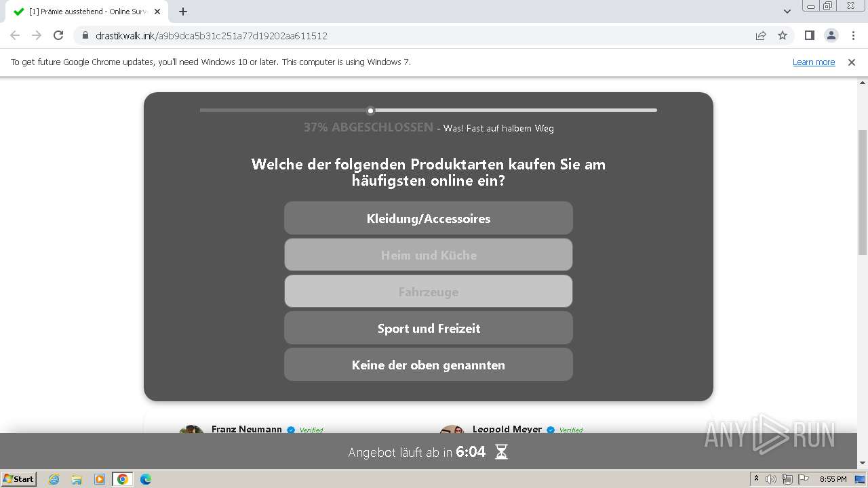The image size is (868, 488).
Task: Click the survey question heading
Action: coord(429,172)
